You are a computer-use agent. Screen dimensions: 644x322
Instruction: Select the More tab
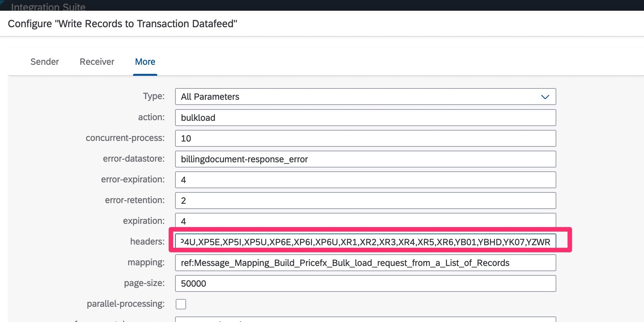point(145,62)
